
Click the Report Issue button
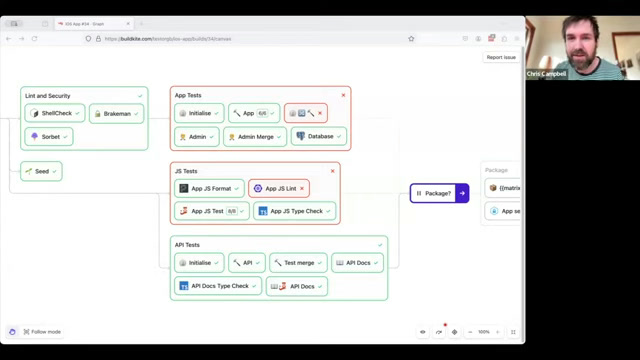(501, 58)
